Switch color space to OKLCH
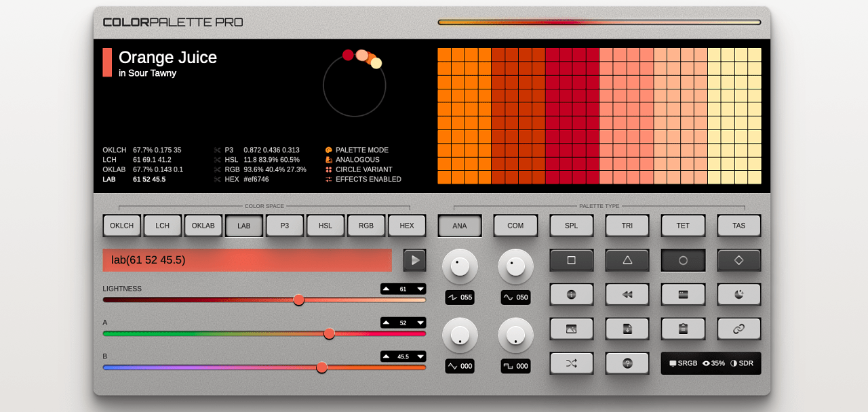The height and width of the screenshot is (412, 868). click(x=122, y=226)
